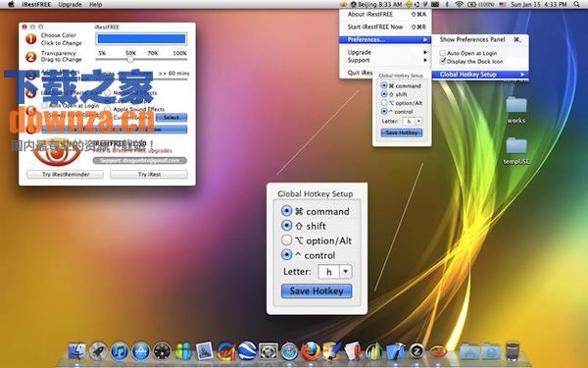Open the Wi-Fi status menu icon
The height and width of the screenshot is (368, 588).
[x=459, y=5]
